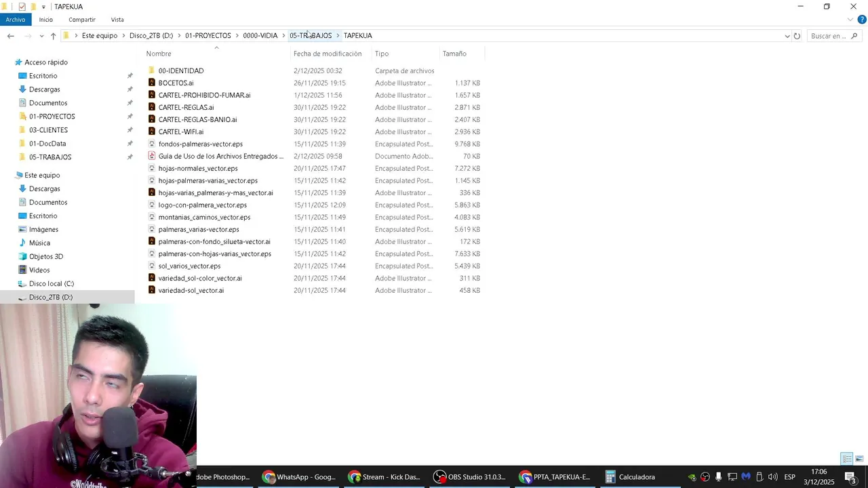The width and height of the screenshot is (868, 488).
Task: Select palmeras-con-hojas-varias_vector.eps file
Action: (214, 253)
